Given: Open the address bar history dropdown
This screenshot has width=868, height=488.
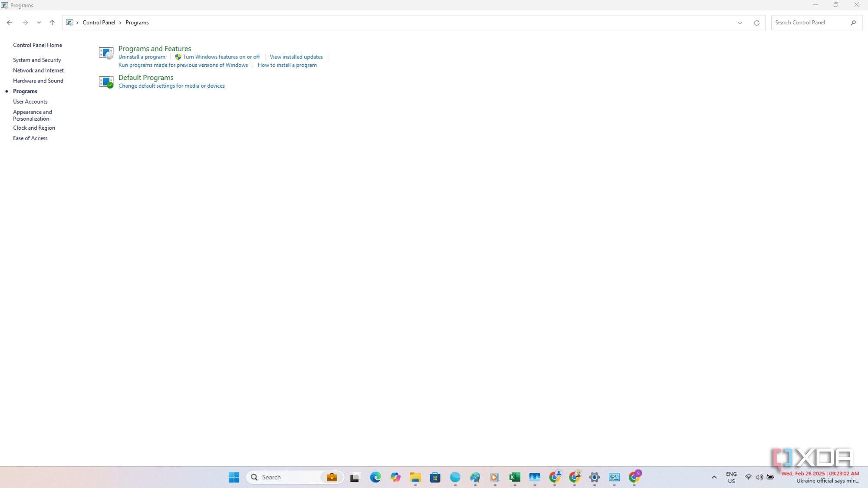Looking at the screenshot, I should (x=740, y=23).
